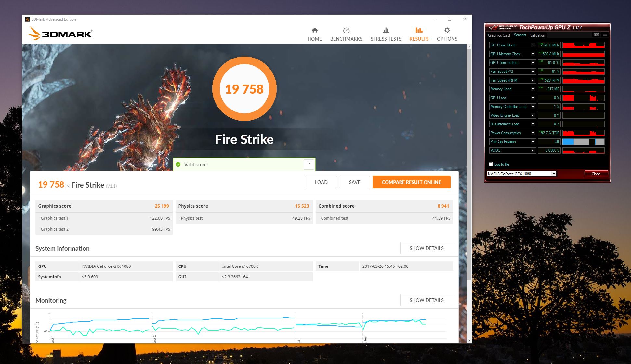Open the Stress Tests section
Viewport: 631px width, 364px height.
click(x=386, y=34)
